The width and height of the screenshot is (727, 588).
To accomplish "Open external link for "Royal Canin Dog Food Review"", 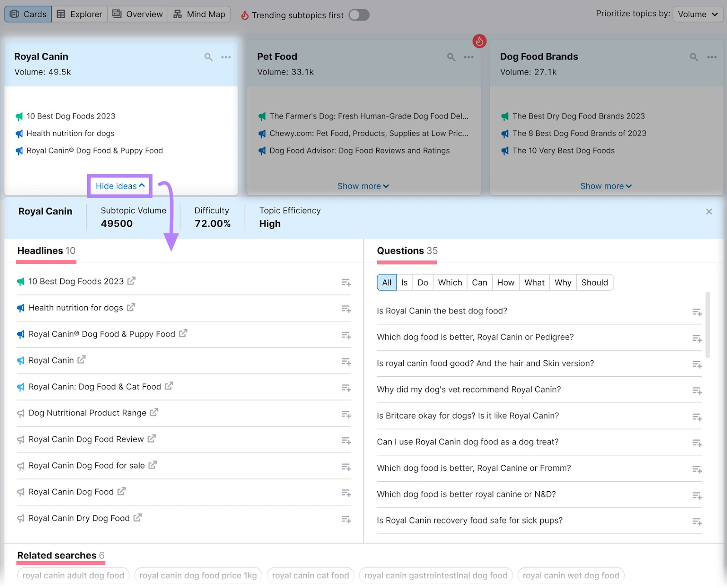I will 151,439.
